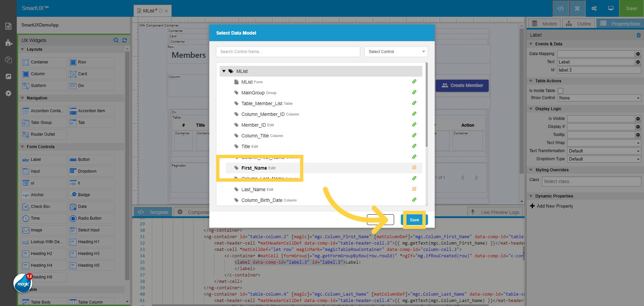Switch to the Template tab above code editor

[x=153, y=212]
